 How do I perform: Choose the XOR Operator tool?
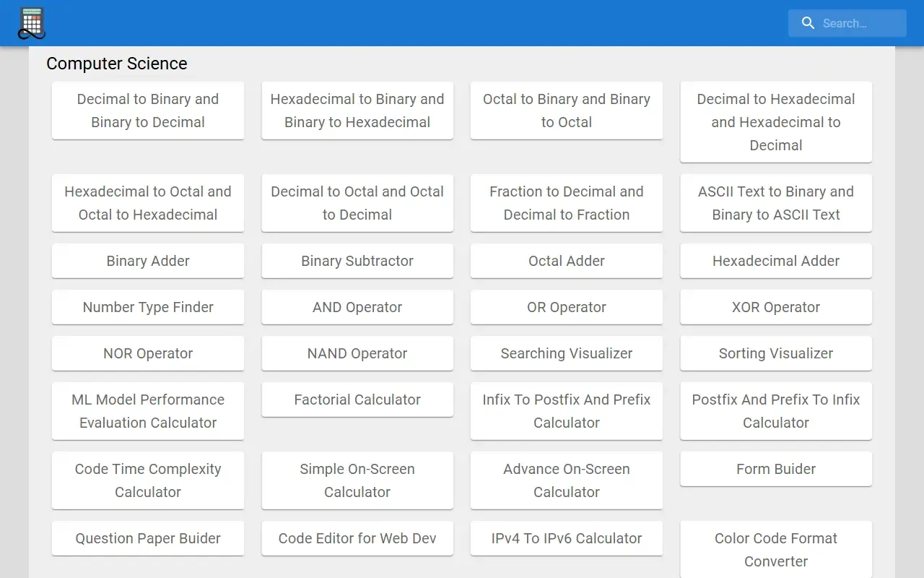pyautogui.click(x=776, y=307)
